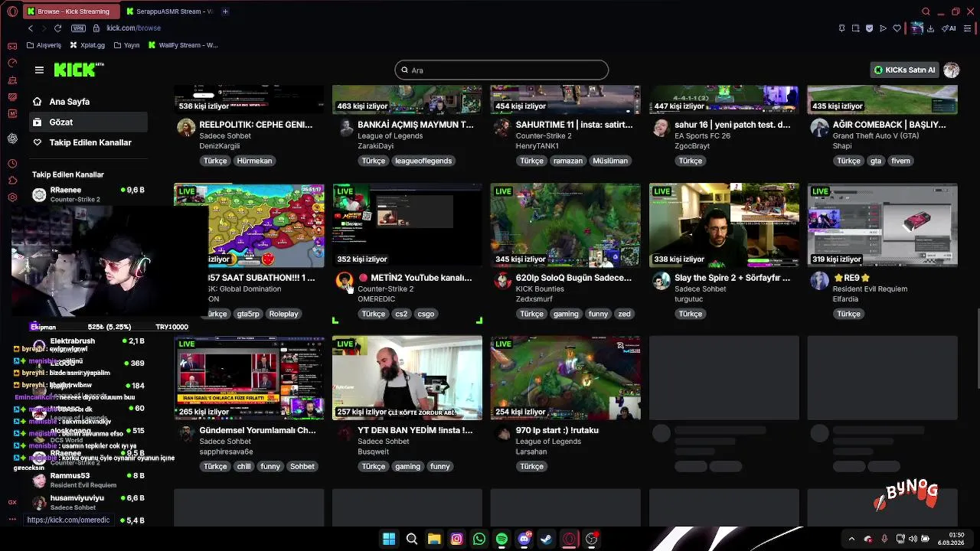
Task: Open a new browser tab with plus
Action: point(225,11)
